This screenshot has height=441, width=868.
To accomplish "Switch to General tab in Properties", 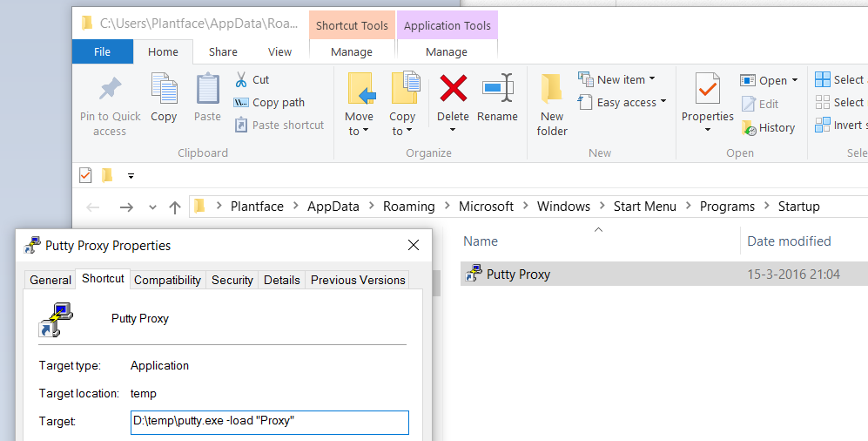I will (x=50, y=280).
